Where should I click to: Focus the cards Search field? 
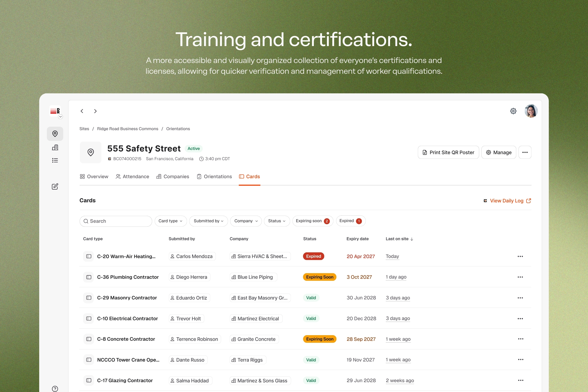tap(116, 221)
